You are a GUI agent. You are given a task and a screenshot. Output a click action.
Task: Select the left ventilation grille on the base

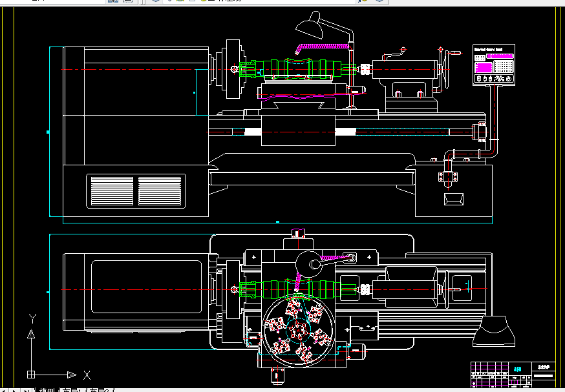tap(112, 191)
